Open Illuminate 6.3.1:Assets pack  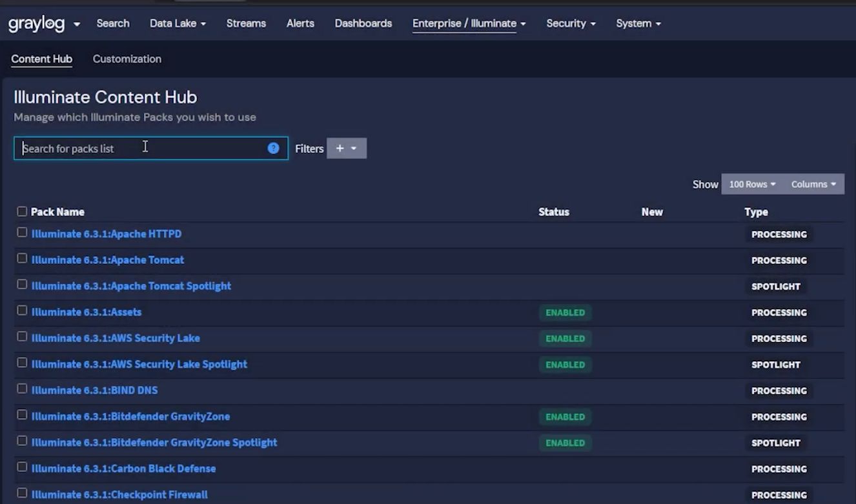click(x=87, y=312)
